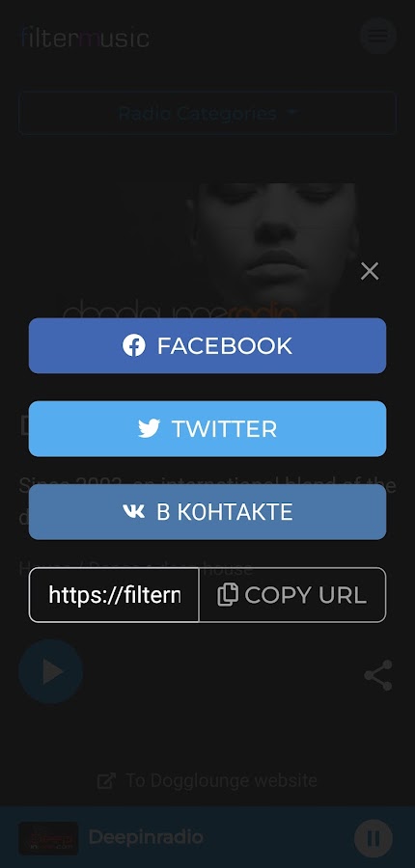Open the Deepinradio station thumbnail
The width and height of the screenshot is (415, 868).
pos(48,838)
